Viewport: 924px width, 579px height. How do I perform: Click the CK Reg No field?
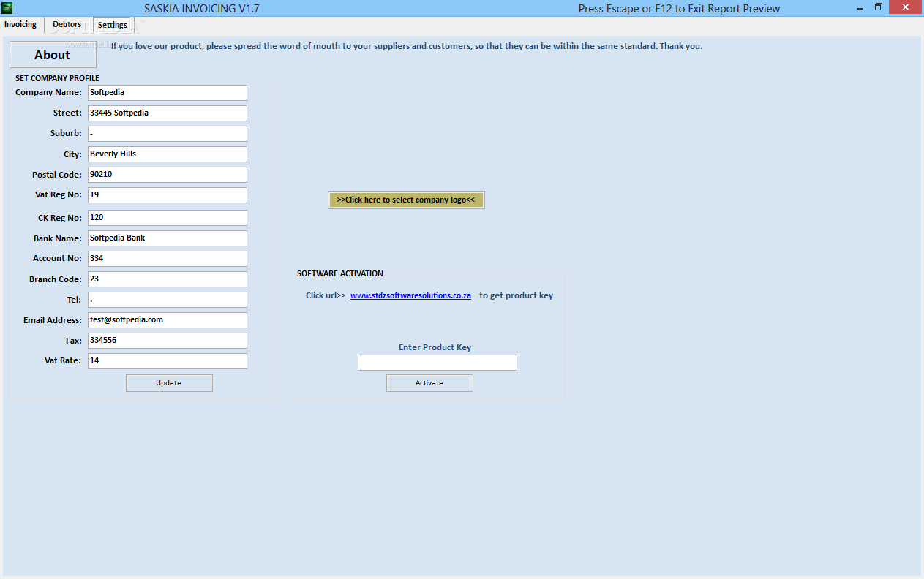168,218
